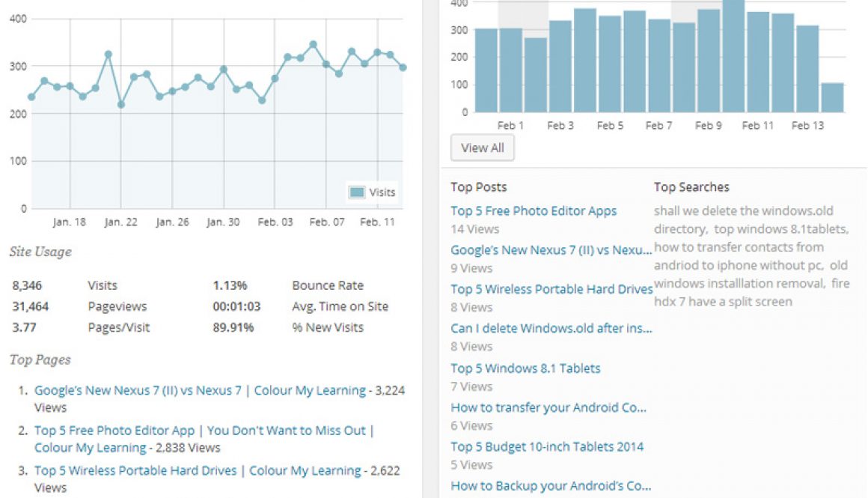Viewport: 868px width, 498px height.
Task: Click the Jan. 30 axis label
Action: point(223,222)
